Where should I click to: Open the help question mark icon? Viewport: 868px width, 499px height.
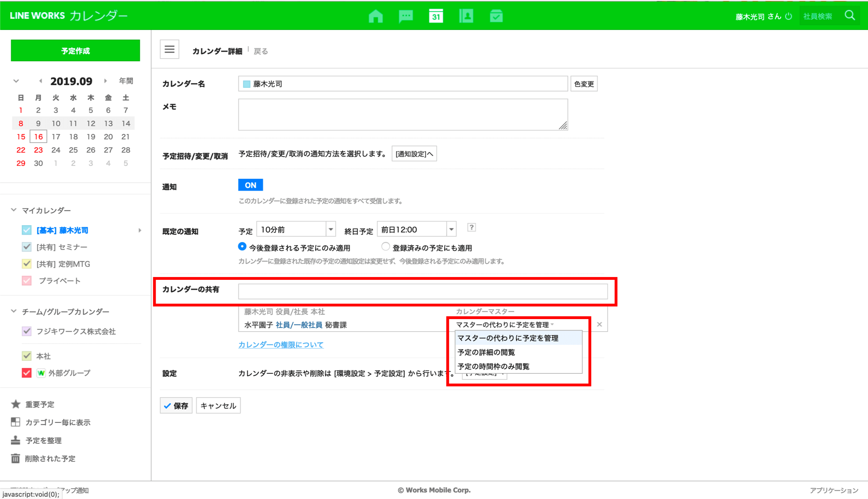(x=471, y=228)
